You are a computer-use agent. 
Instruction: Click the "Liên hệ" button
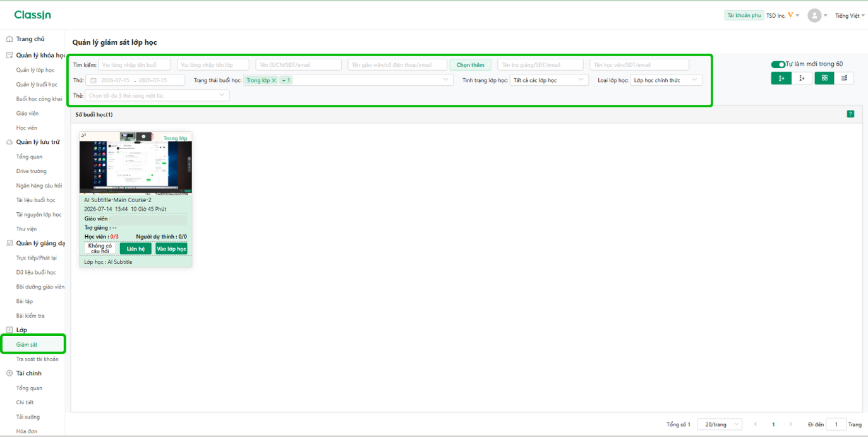coord(136,249)
